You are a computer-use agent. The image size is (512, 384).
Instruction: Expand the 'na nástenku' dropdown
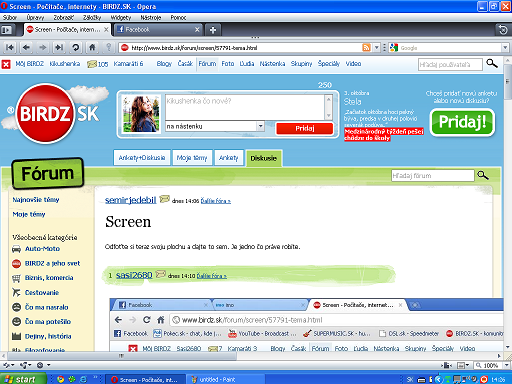point(260,126)
